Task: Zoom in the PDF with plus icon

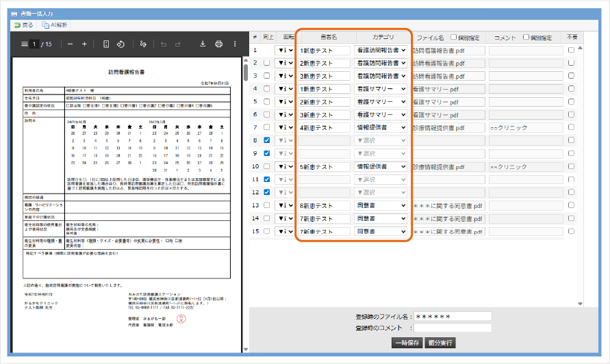Action: [x=85, y=44]
